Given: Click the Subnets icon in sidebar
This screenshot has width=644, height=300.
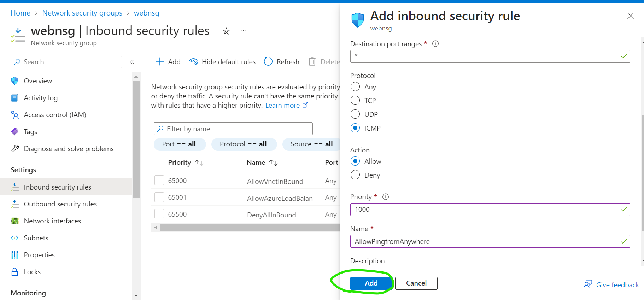Looking at the screenshot, I should (14, 238).
